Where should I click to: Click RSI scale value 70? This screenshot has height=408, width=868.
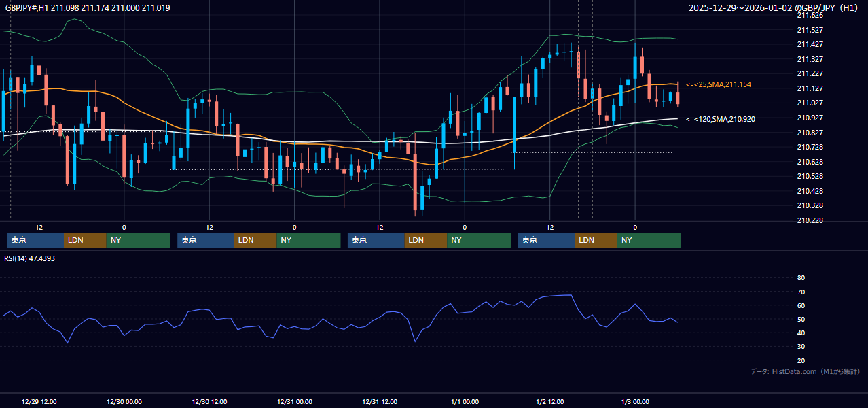click(x=801, y=292)
